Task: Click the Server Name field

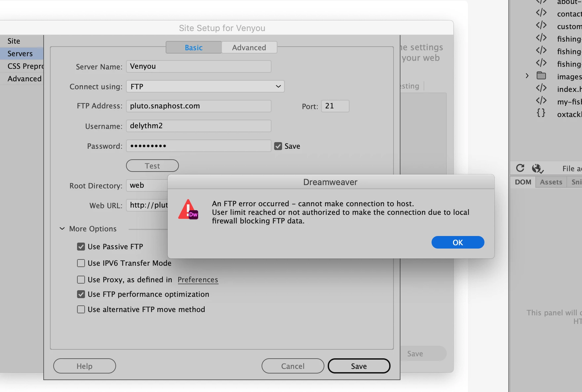Action: [198, 66]
